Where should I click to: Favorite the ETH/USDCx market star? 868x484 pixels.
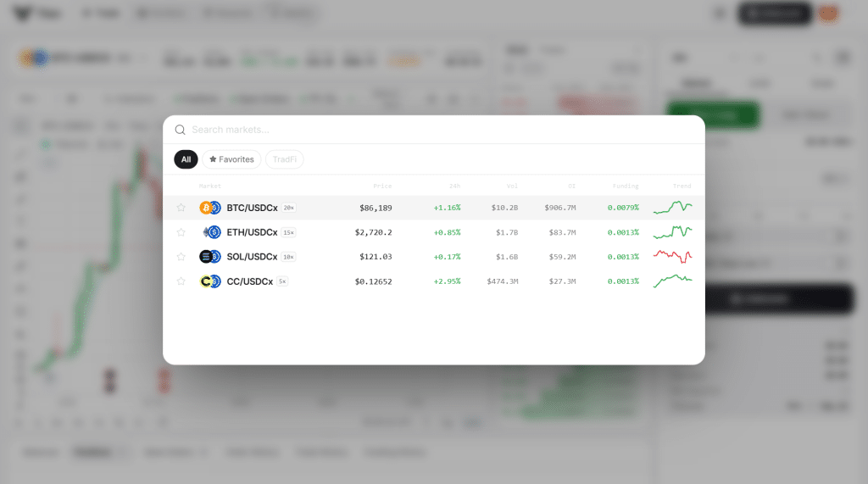pos(181,232)
